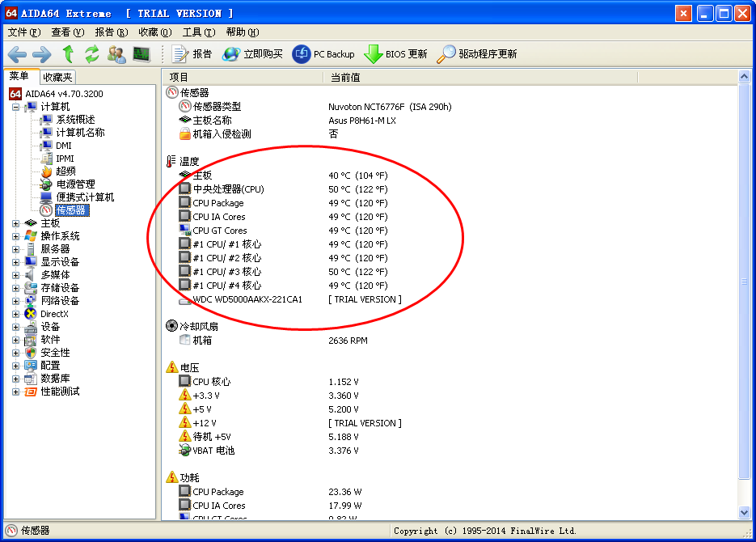Select the #1 CPU/ #3 核心 row
Image resolution: width=756 pixels, height=542 pixels.
pyautogui.click(x=450, y=272)
